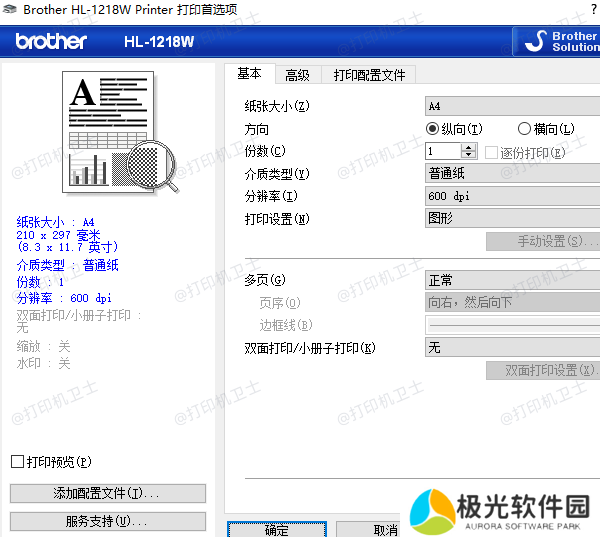This screenshot has width=600, height=537.
Task: Click the 分辨率 : 600 dpi summary text
Action: tap(64, 298)
